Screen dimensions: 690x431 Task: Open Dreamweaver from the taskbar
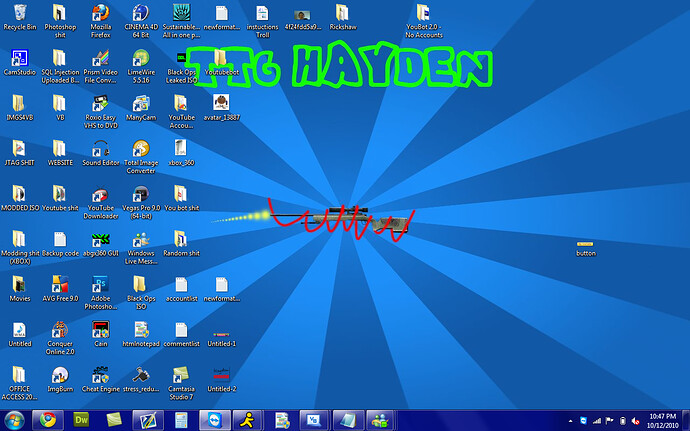coord(82,419)
